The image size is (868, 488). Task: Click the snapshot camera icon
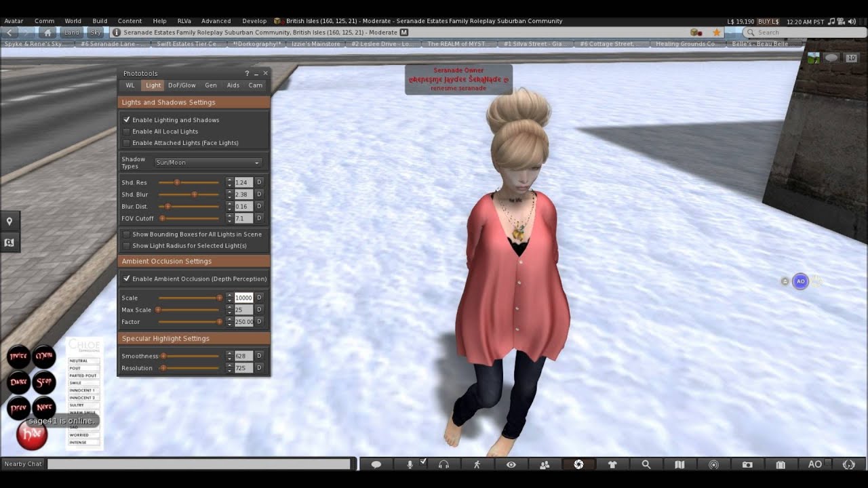click(747, 464)
